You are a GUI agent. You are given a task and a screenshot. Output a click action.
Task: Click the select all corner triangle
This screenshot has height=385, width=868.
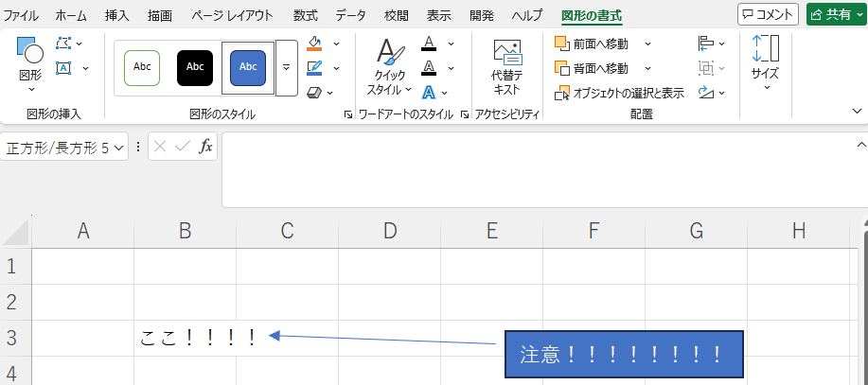tap(17, 232)
